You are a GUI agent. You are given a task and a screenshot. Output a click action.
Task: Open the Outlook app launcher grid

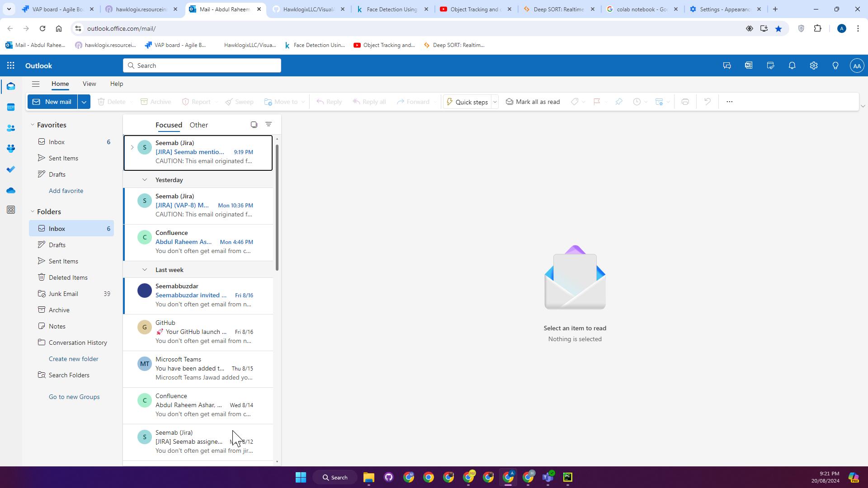tap(11, 66)
